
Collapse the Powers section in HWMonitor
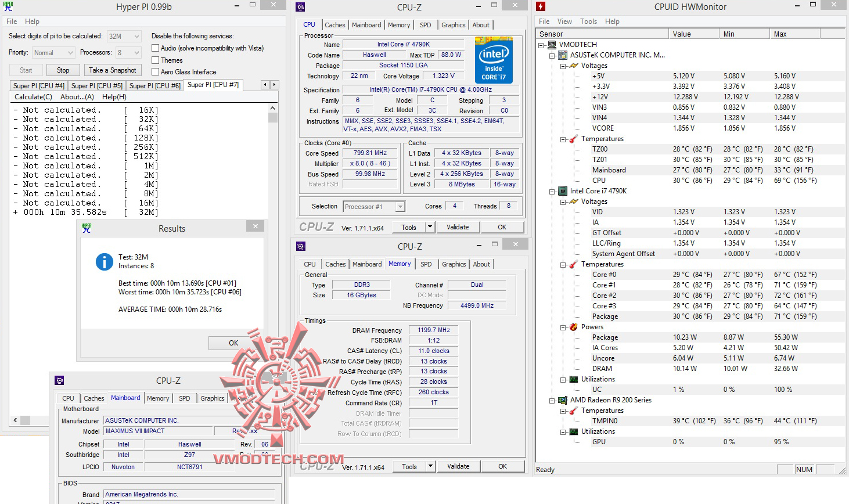pos(563,327)
